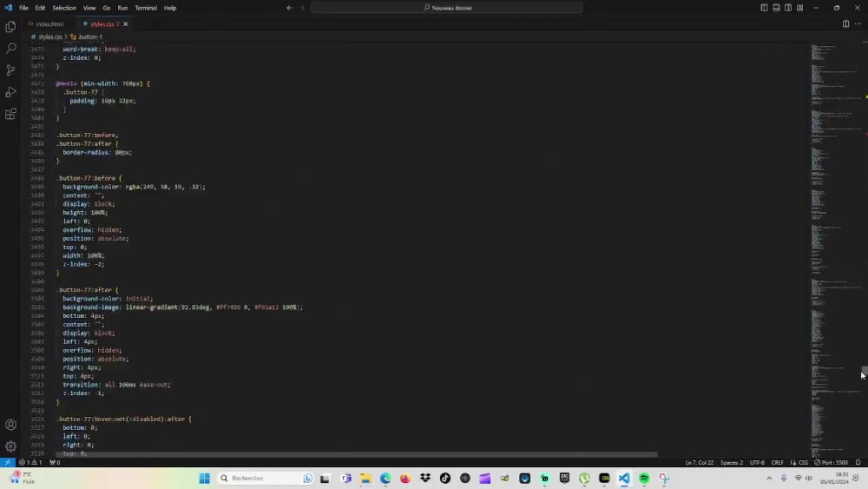Open the Go menu
The image size is (868, 489).
click(x=106, y=8)
